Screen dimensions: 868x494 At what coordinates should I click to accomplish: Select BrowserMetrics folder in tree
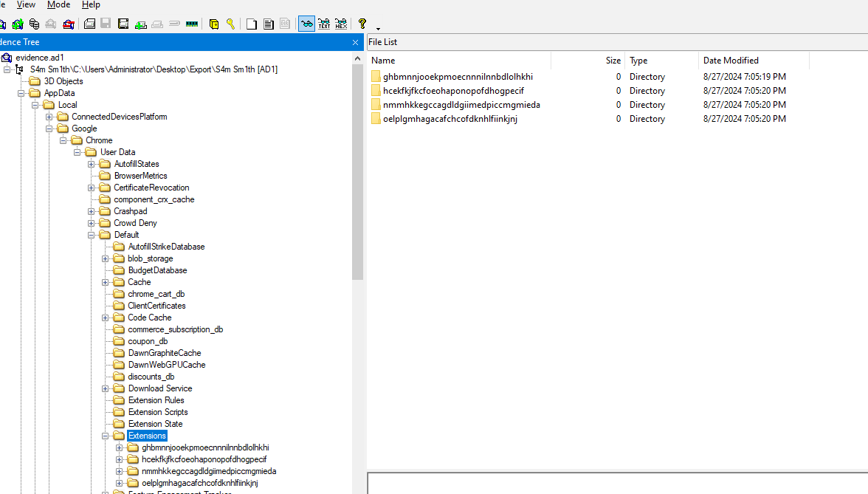(x=140, y=176)
